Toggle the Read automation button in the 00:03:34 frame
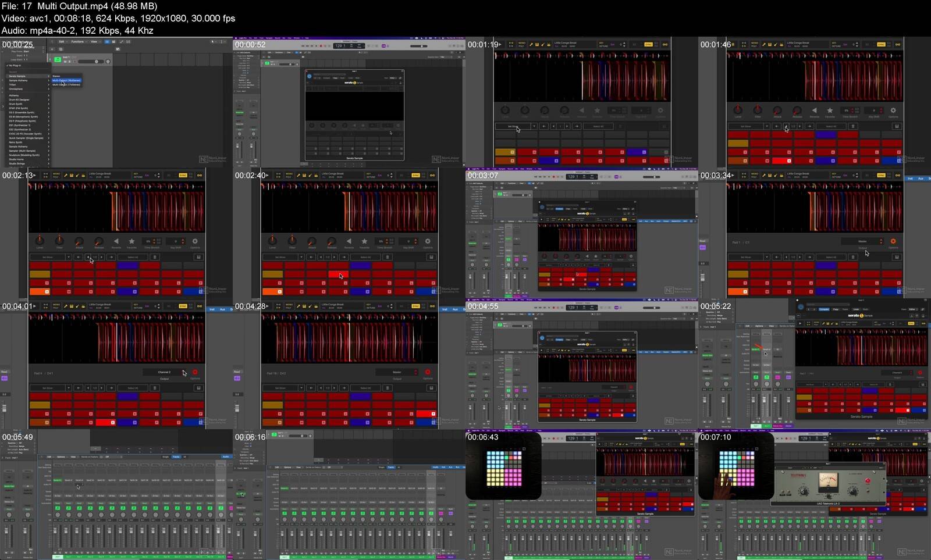The height and width of the screenshot is (560, 931). 702,241
